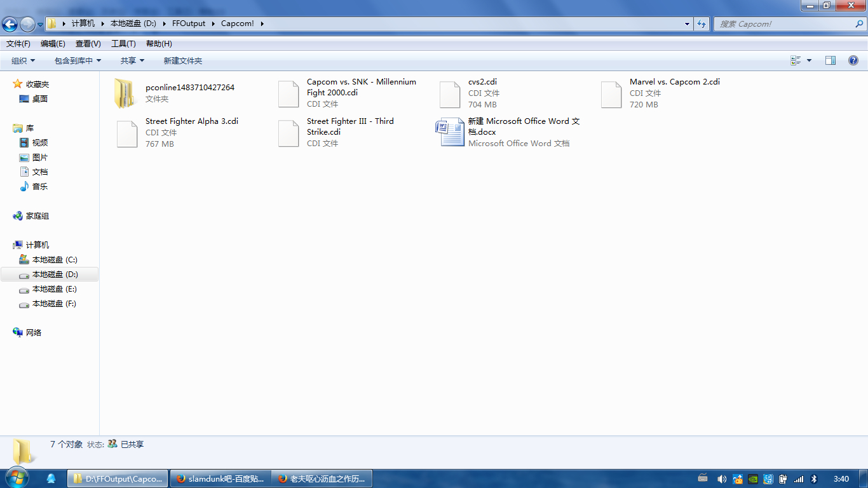Select drive 本地磁盘 (C:) in sidebar
The image size is (868, 488).
point(55,259)
